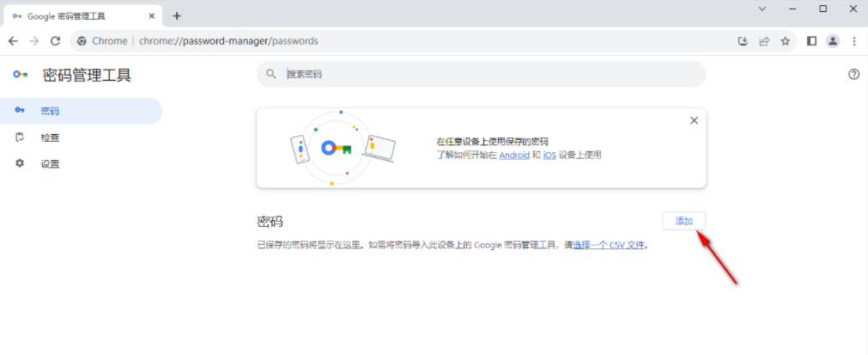Bookmark this page with the star
Screen dimensions: 868x355
click(785, 41)
